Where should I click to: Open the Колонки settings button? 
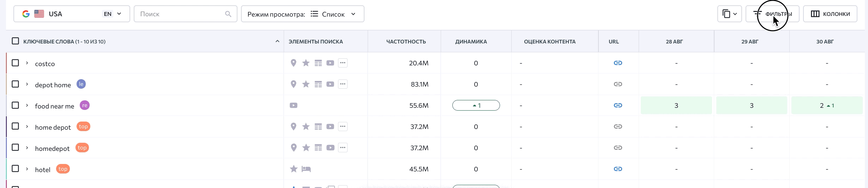[x=830, y=14]
